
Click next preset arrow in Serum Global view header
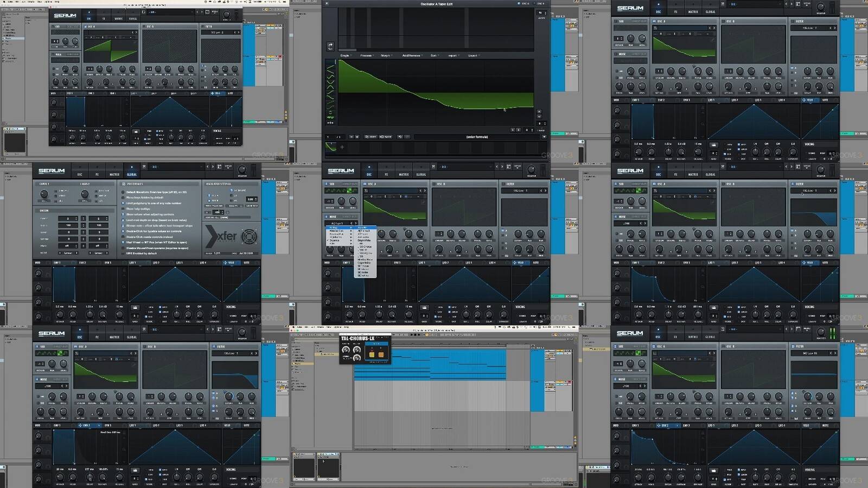213,167
